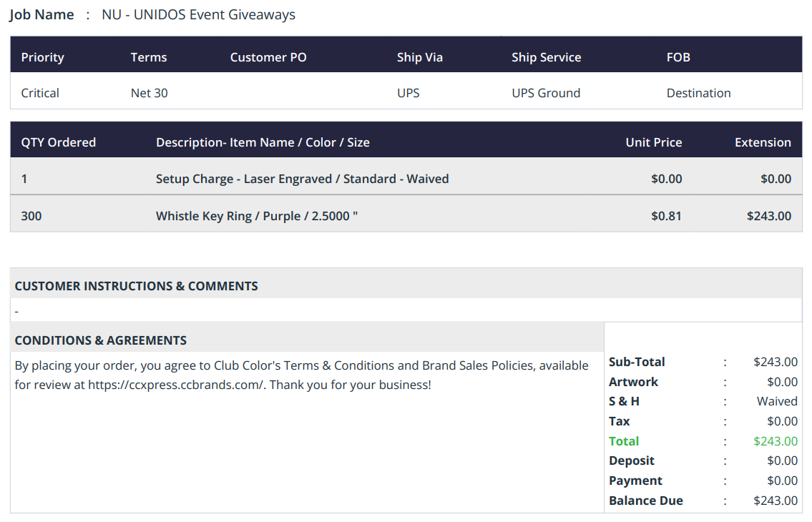Select the Job Name label
Viewport: 812px width, 522px height.
click(x=41, y=15)
